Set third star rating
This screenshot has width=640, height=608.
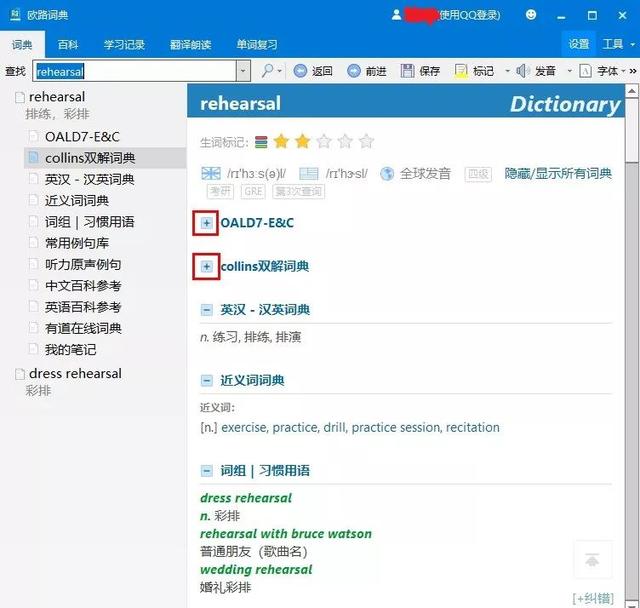[324, 141]
